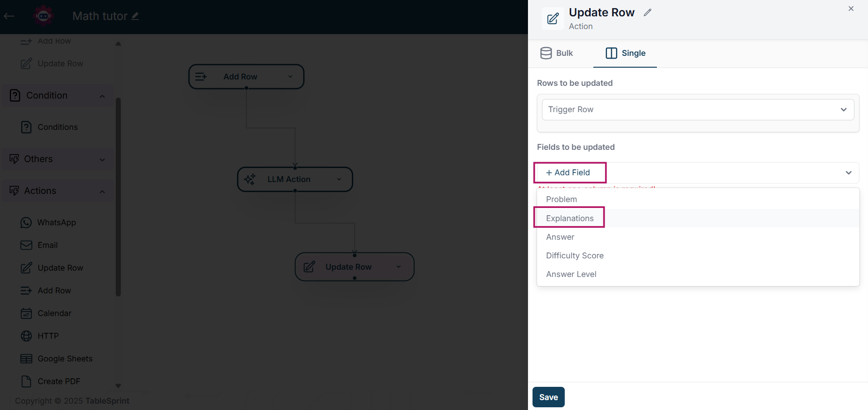The image size is (868, 410).
Task: Click the Create PDF file icon
Action: tap(26, 381)
